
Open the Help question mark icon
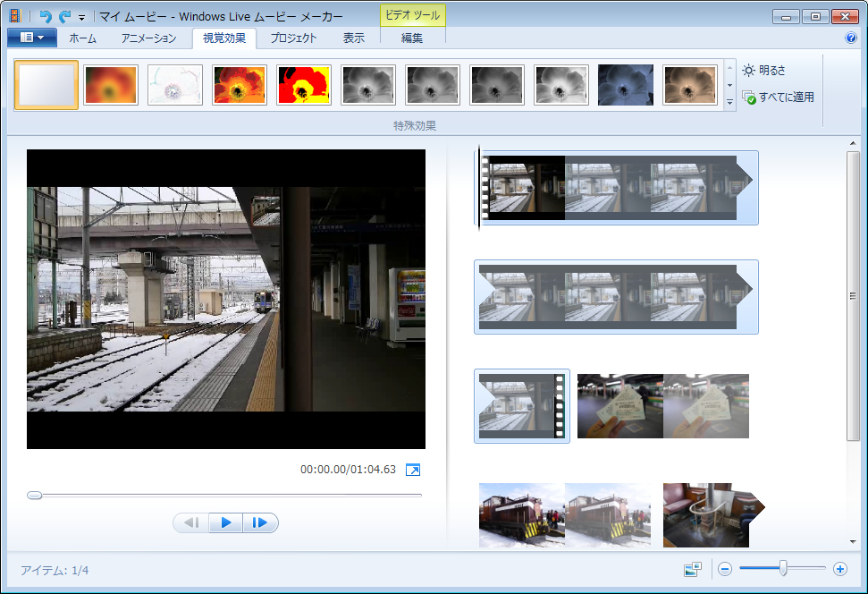(851, 38)
